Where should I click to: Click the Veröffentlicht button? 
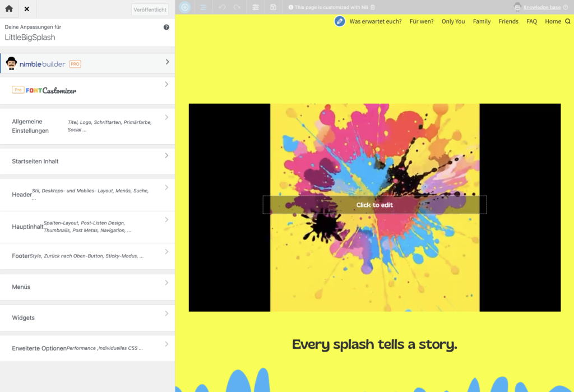150,10
